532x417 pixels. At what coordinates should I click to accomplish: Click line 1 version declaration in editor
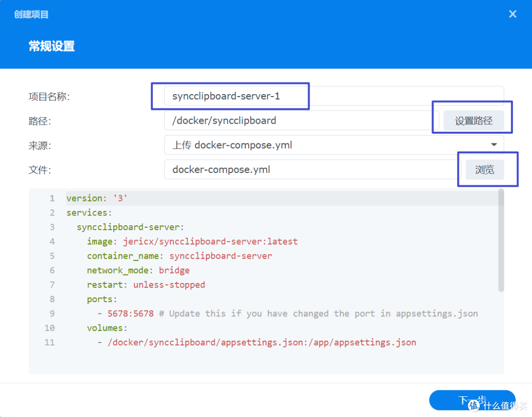(x=97, y=198)
